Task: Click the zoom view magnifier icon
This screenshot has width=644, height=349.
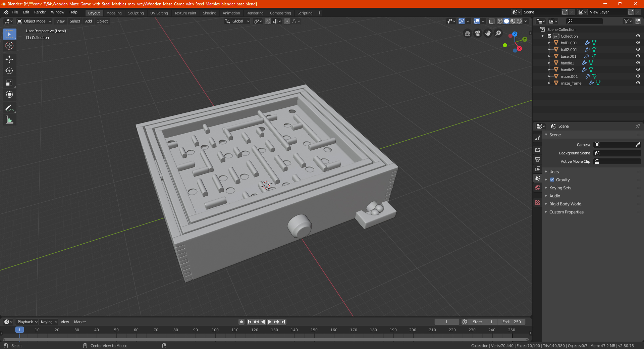Action: [498, 33]
